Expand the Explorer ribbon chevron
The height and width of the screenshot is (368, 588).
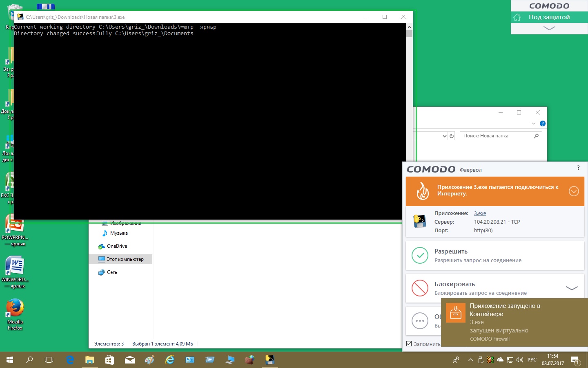(534, 123)
